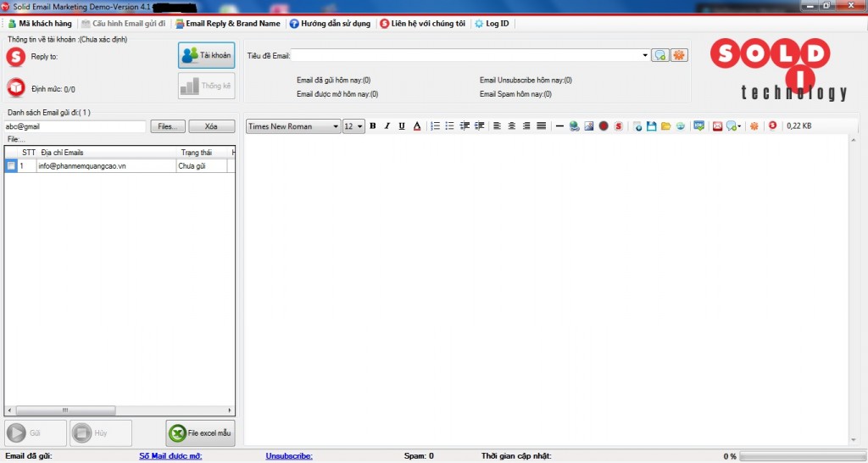868x463 pixels.
Task: Insert an image into the email body
Action: (x=588, y=126)
